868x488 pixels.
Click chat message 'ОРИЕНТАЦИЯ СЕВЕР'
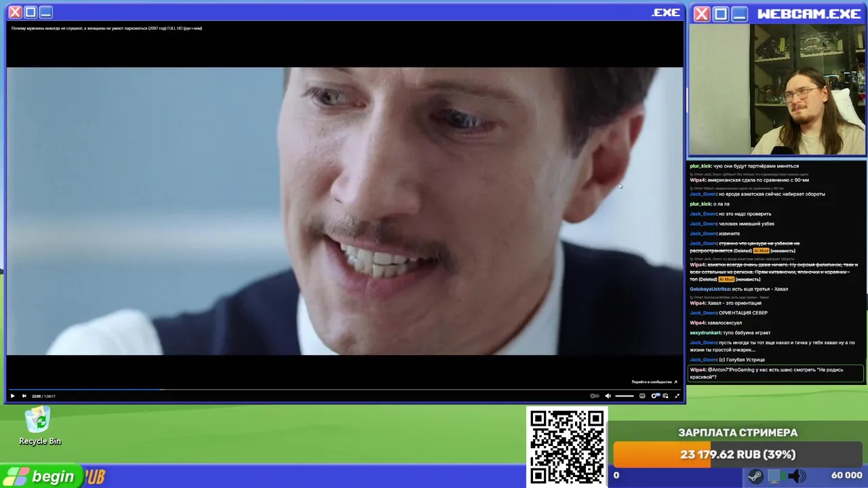tap(743, 312)
